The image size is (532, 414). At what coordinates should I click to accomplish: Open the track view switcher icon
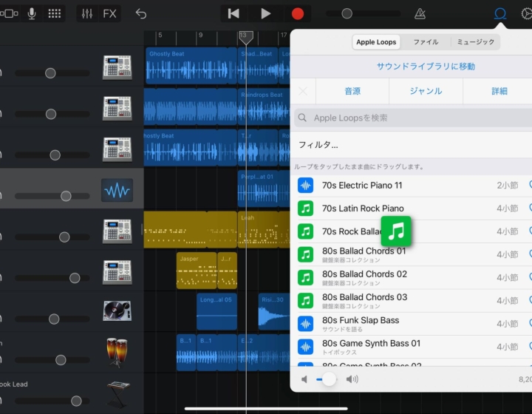(x=9, y=14)
